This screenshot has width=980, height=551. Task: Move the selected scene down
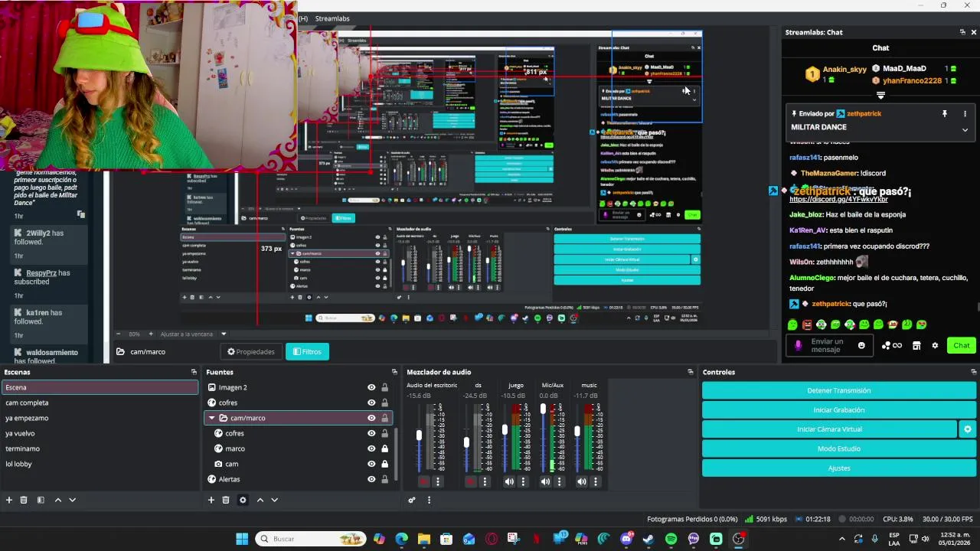pyautogui.click(x=72, y=500)
